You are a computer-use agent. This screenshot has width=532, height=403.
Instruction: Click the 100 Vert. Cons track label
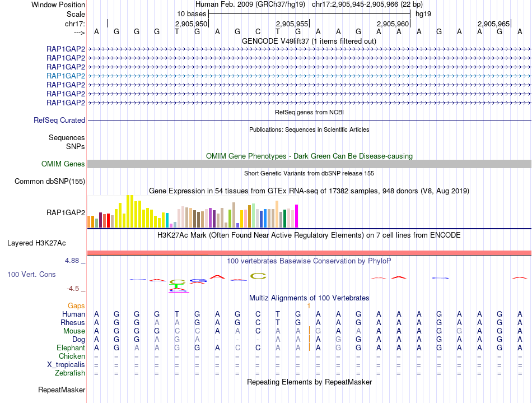click(31, 274)
